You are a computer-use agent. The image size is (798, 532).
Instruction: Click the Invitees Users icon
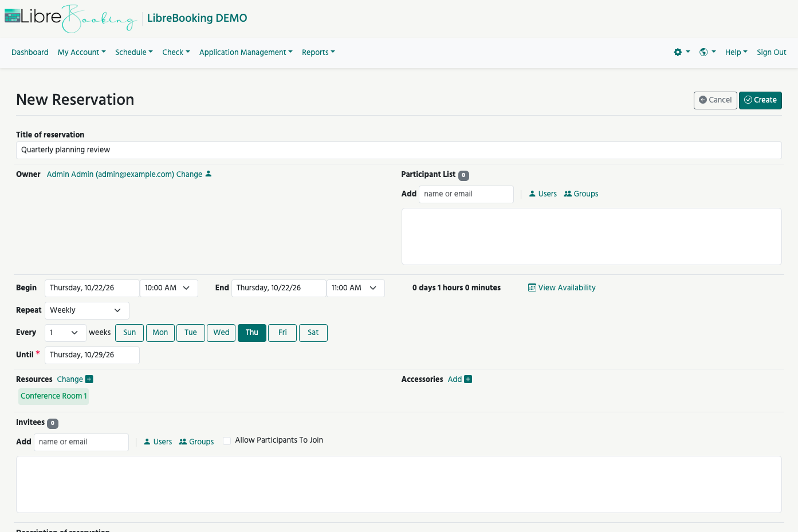[147, 442]
